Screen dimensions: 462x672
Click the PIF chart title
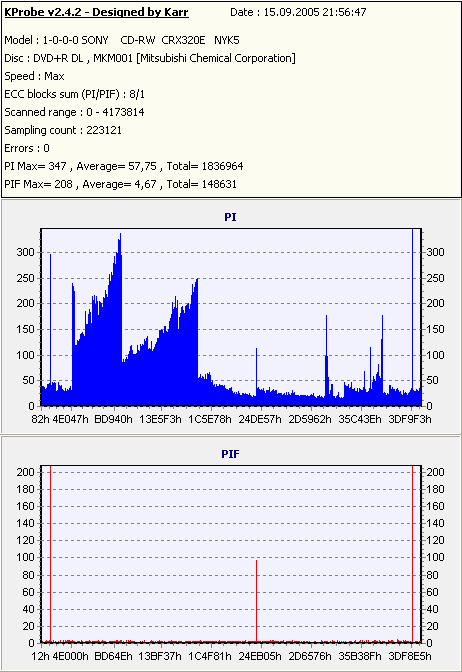coord(230,454)
